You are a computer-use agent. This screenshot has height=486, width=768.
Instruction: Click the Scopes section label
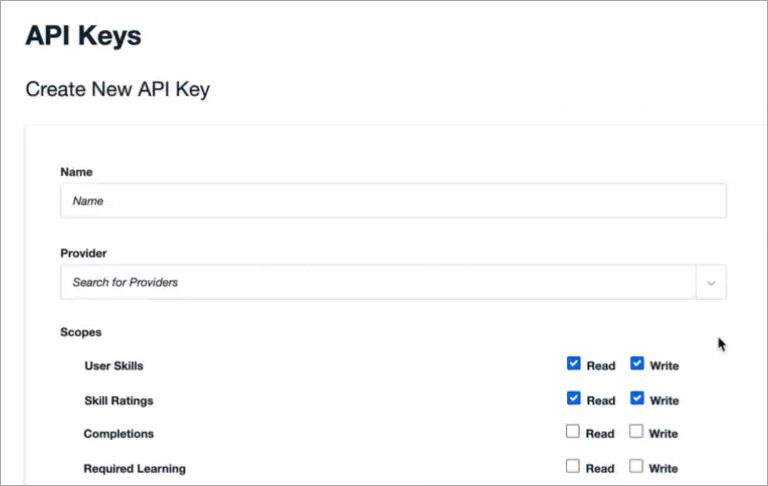tap(80, 332)
